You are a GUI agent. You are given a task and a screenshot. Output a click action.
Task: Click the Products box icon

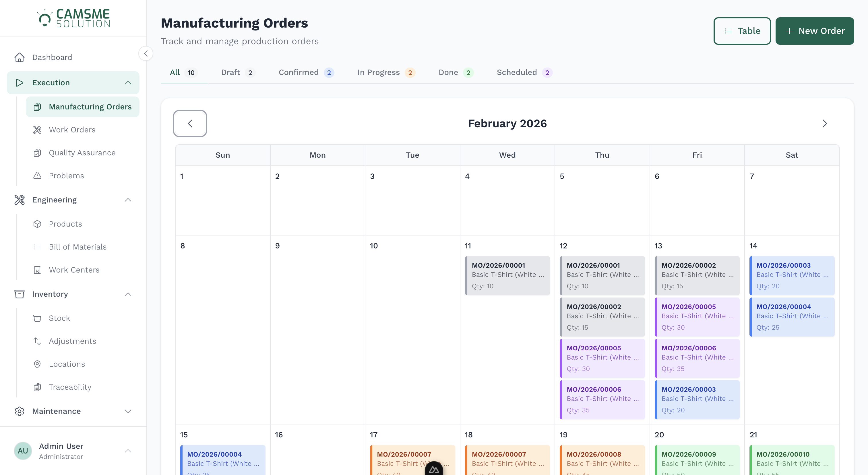click(37, 224)
